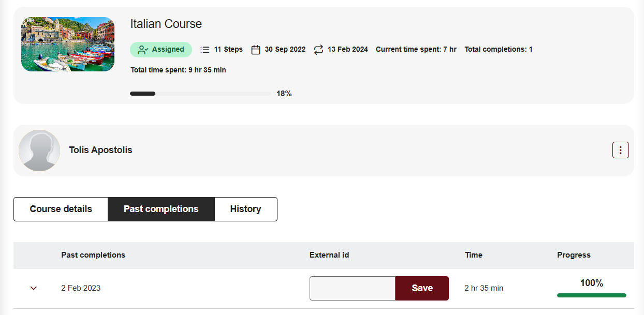Switch to the Course details tab
This screenshot has width=644, height=315.
pyautogui.click(x=61, y=209)
